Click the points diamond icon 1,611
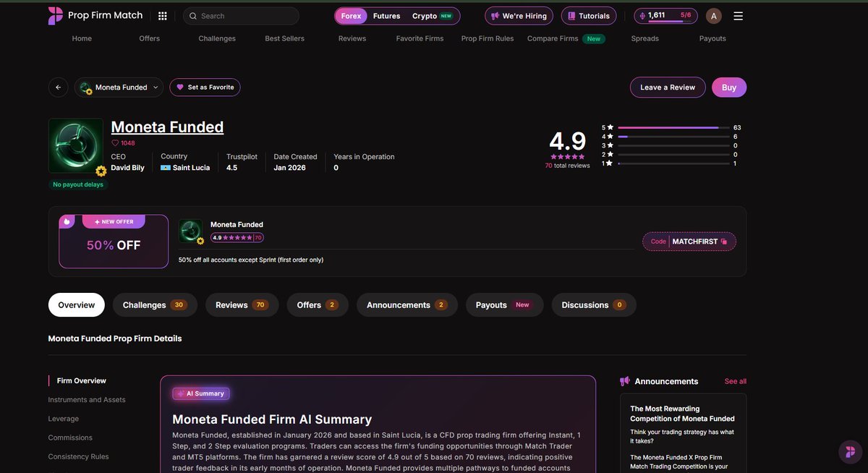 point(642,15)
